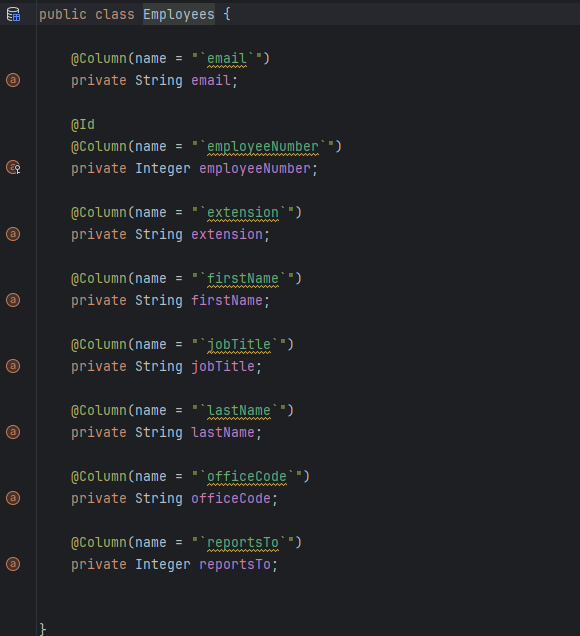Click the Employees class name
The width and height of the screenshot is (580, 636).
click(179, 15)
